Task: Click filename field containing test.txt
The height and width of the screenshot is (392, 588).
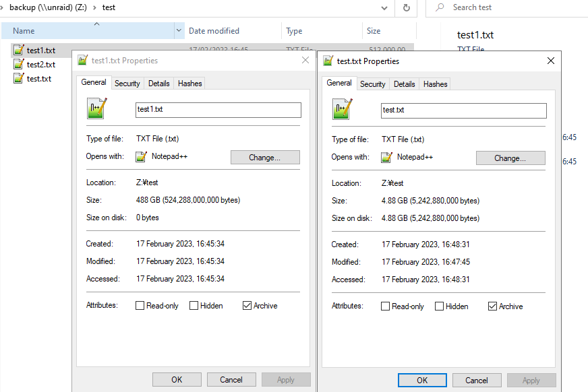Action: [x=464, y=110]
